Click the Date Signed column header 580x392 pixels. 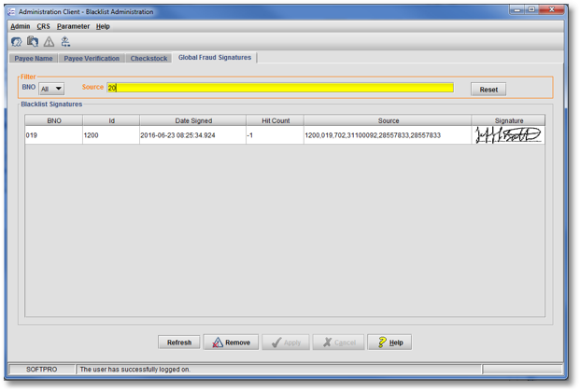click(x=194, y=120)
